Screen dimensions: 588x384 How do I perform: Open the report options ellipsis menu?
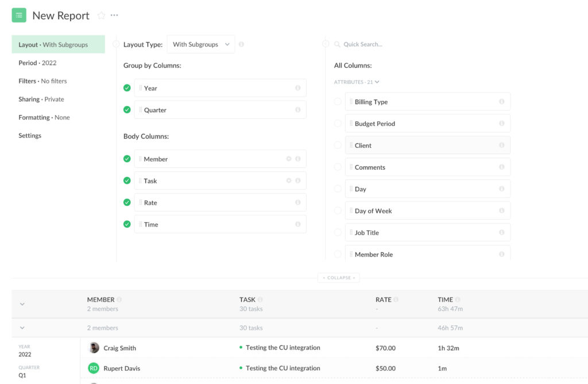coord(115,15)
